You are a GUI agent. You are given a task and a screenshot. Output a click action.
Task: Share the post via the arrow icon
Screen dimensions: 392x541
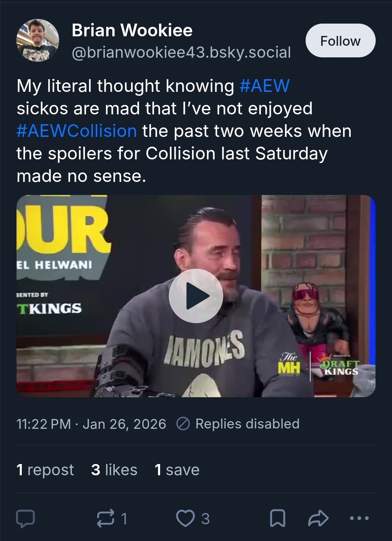coord(318,518)
